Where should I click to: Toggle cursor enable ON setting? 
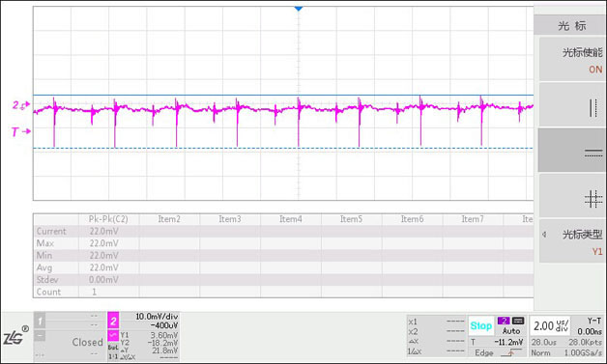(572, 60)
